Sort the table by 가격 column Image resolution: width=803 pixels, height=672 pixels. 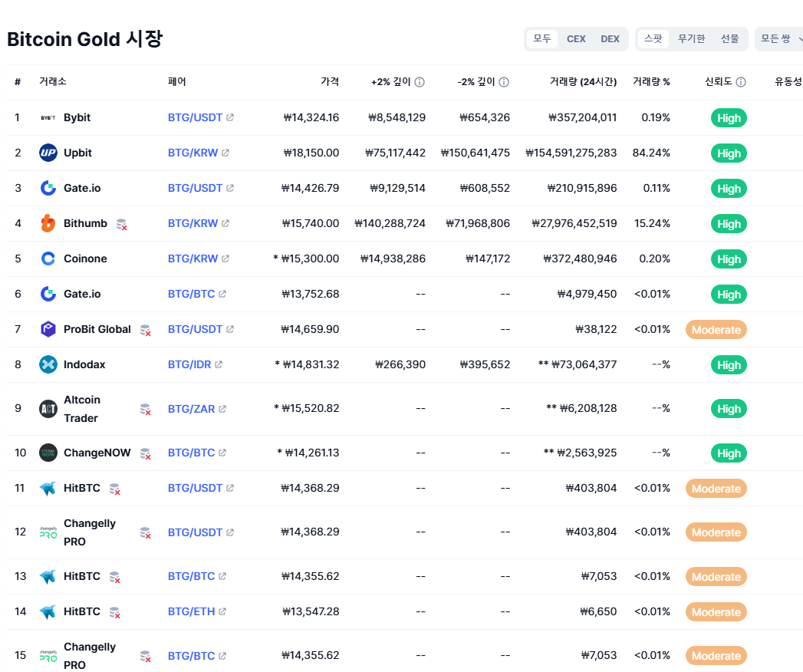point(330,82)
